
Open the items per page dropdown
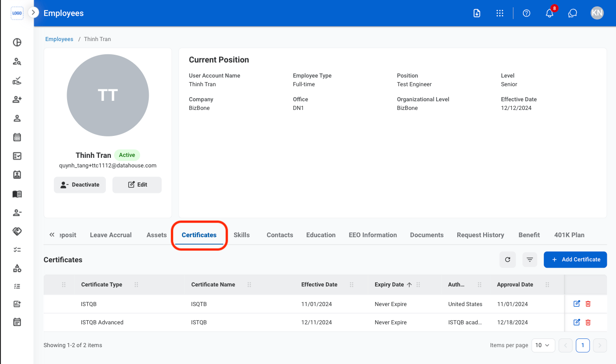coord(543,345)
